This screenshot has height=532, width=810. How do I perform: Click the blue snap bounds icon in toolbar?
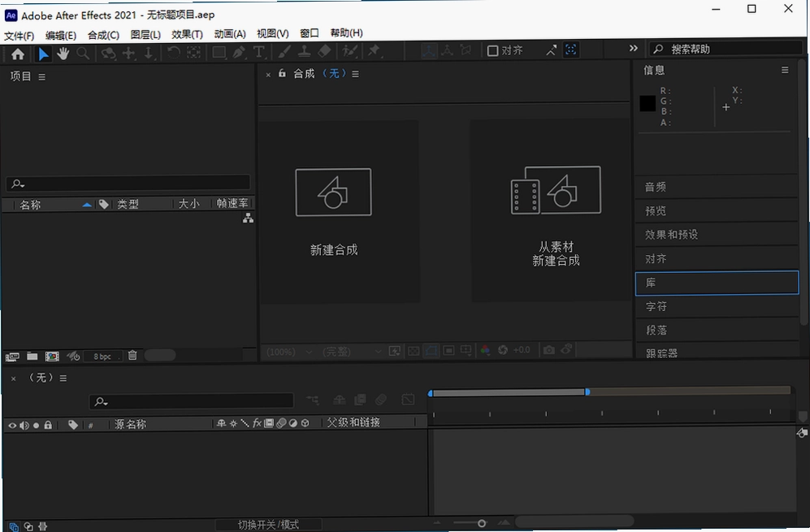(x=571, y=50)
